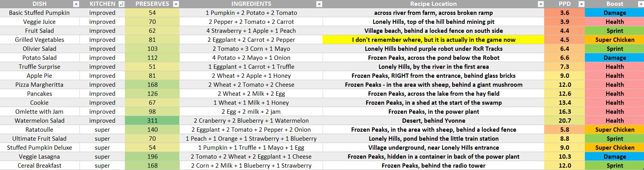Open the INGREDIENTS column filter arrow

point(319,4)
